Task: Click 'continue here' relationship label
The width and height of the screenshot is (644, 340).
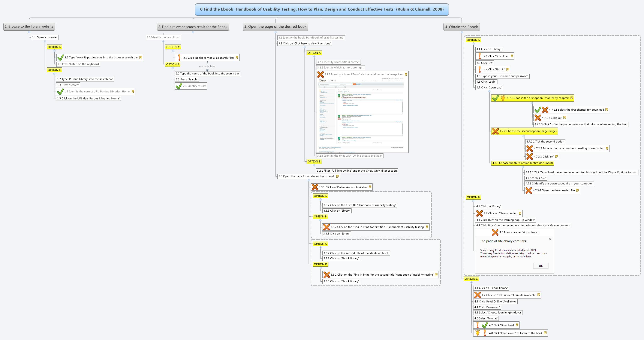Action: tap(207, 66)
